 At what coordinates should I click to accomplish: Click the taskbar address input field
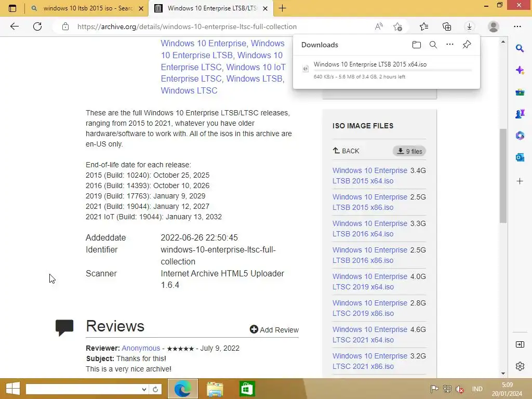point(84,389)
